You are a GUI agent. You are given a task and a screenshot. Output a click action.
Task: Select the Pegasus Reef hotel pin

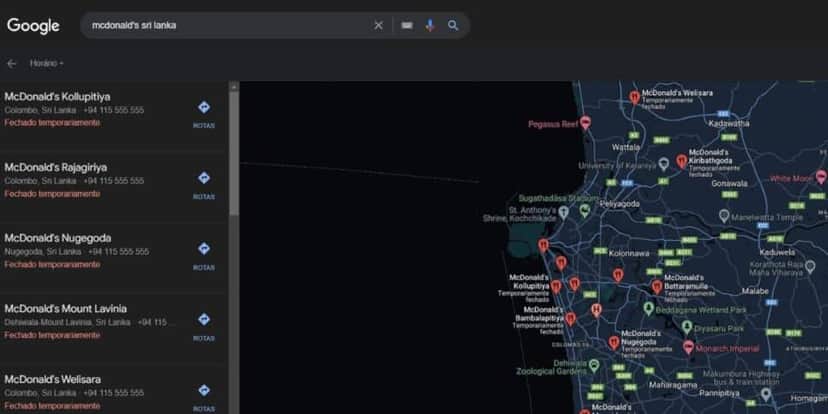pos(585,123)
